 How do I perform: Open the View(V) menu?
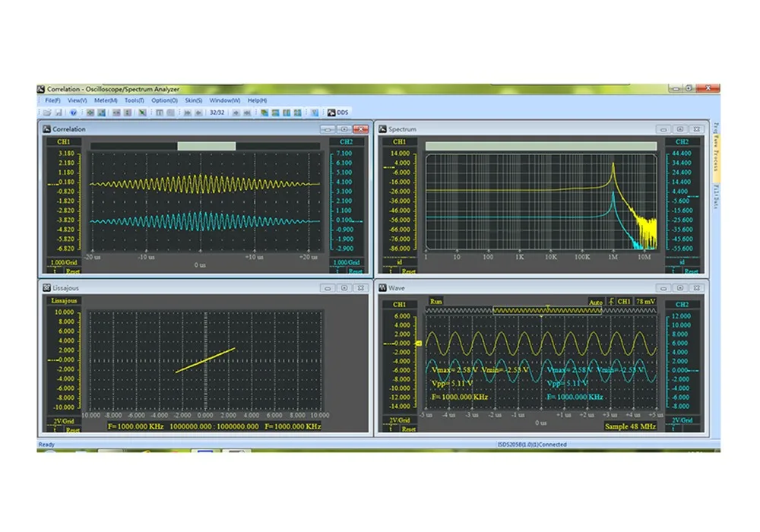77,100
